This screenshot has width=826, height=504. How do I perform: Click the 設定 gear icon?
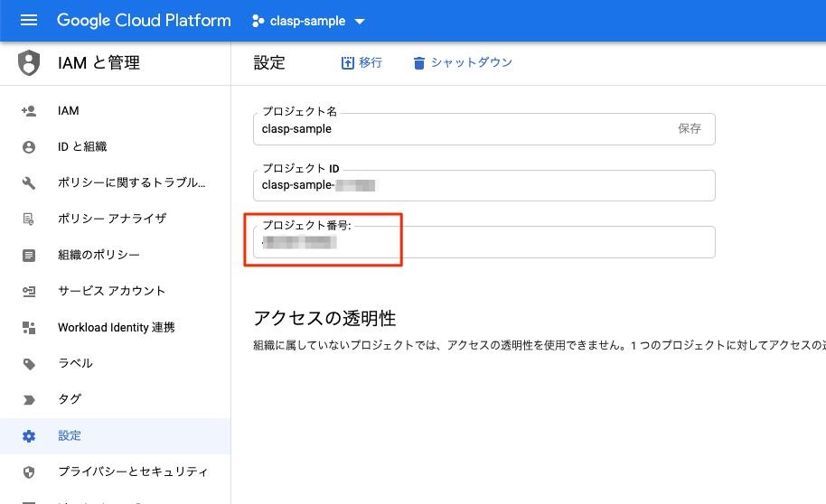[x=29, y=436]
